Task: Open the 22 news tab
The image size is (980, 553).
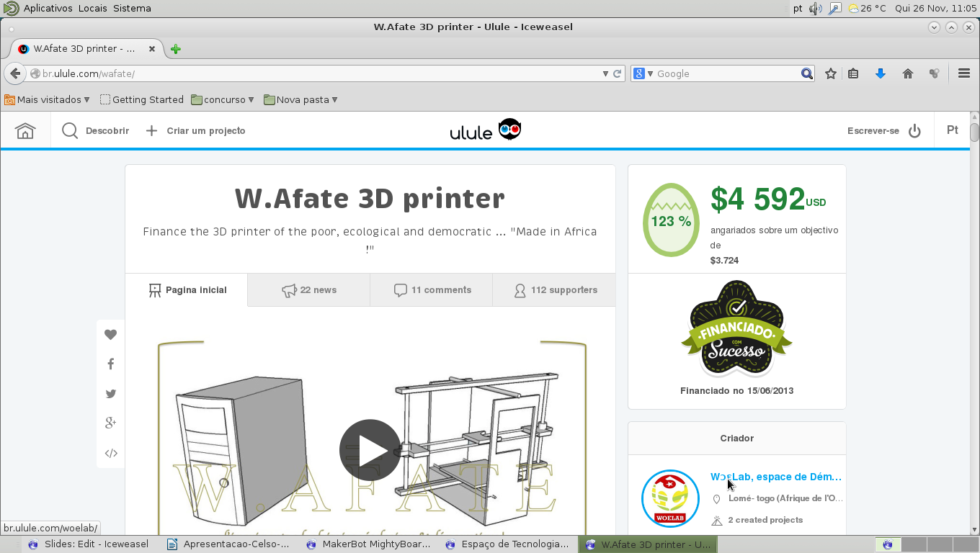Action: (x=308, y=290)
